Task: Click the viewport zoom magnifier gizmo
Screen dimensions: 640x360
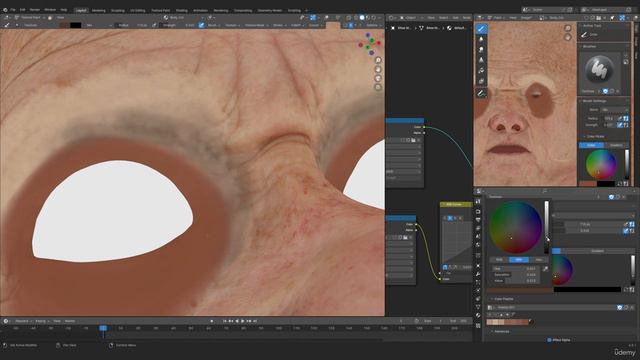Action: click(x=378, y=60)
